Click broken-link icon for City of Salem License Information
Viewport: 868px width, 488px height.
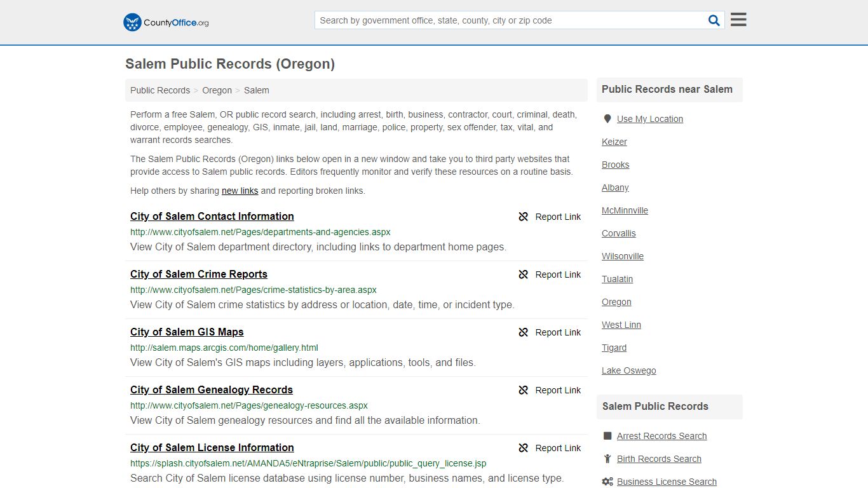coord(524,448)
